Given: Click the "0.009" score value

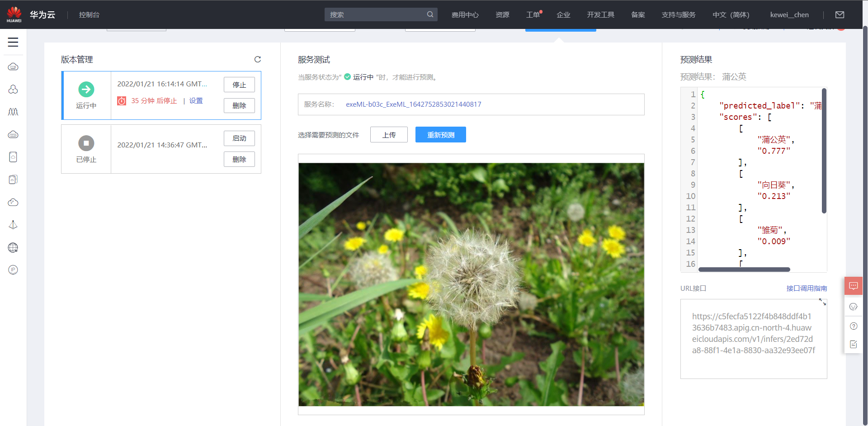Looking at the screenshot, I should coord(774,241).
